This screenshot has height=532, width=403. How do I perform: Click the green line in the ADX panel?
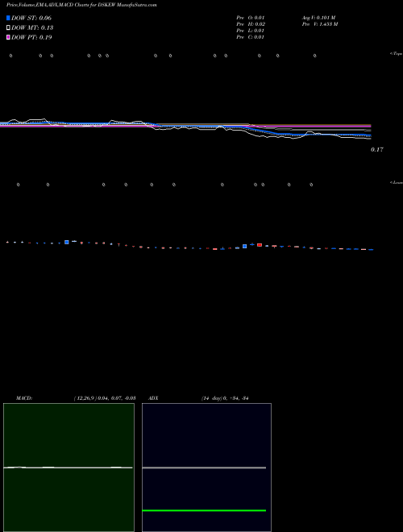point(204,510)
